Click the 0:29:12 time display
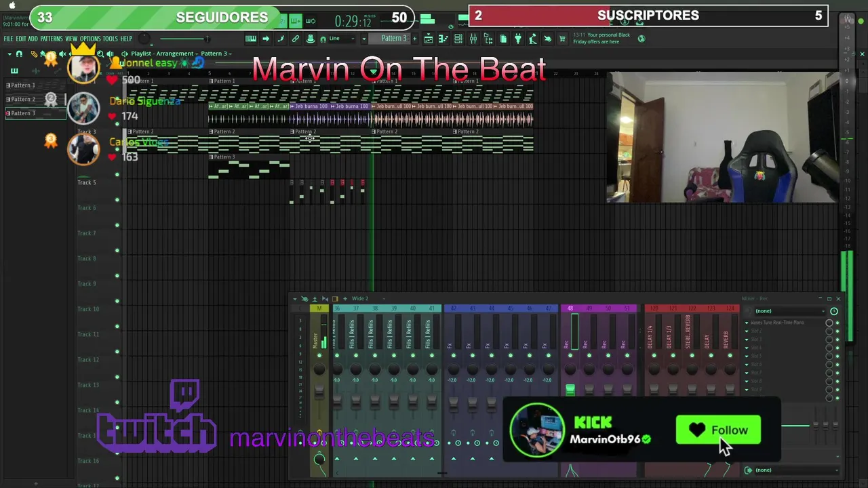The image size is (868, 488). point(353,21)
